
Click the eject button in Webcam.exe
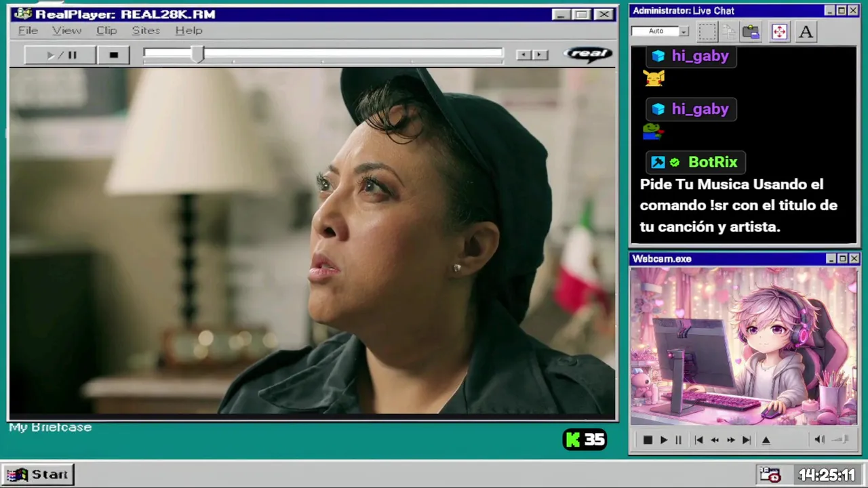[x=766, y=440]
